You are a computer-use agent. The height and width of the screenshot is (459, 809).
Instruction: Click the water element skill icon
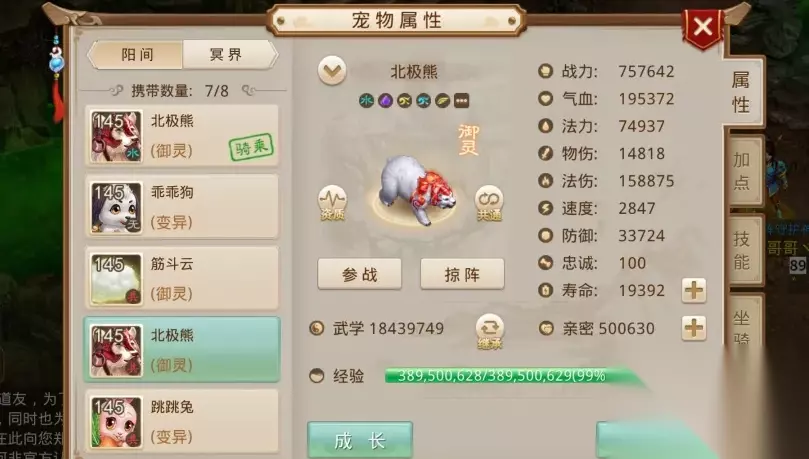[x=366, y=101]
